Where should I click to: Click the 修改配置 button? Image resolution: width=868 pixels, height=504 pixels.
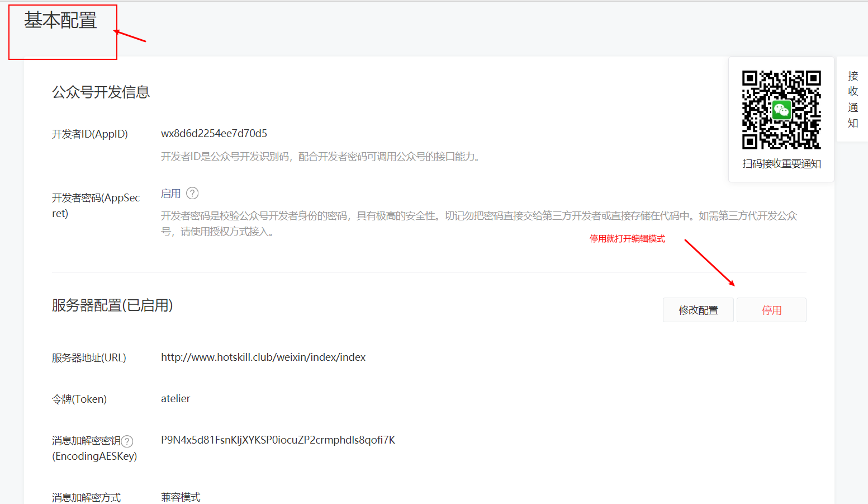[698, 310]
